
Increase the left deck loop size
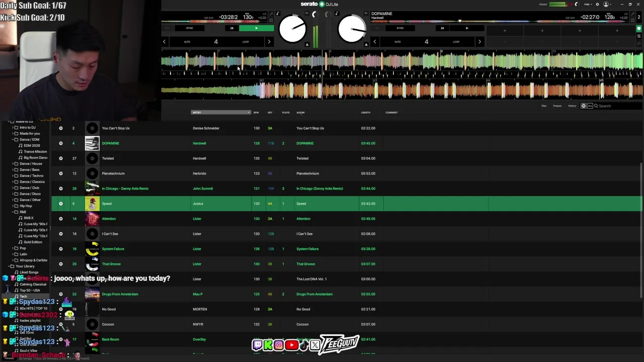269,42
